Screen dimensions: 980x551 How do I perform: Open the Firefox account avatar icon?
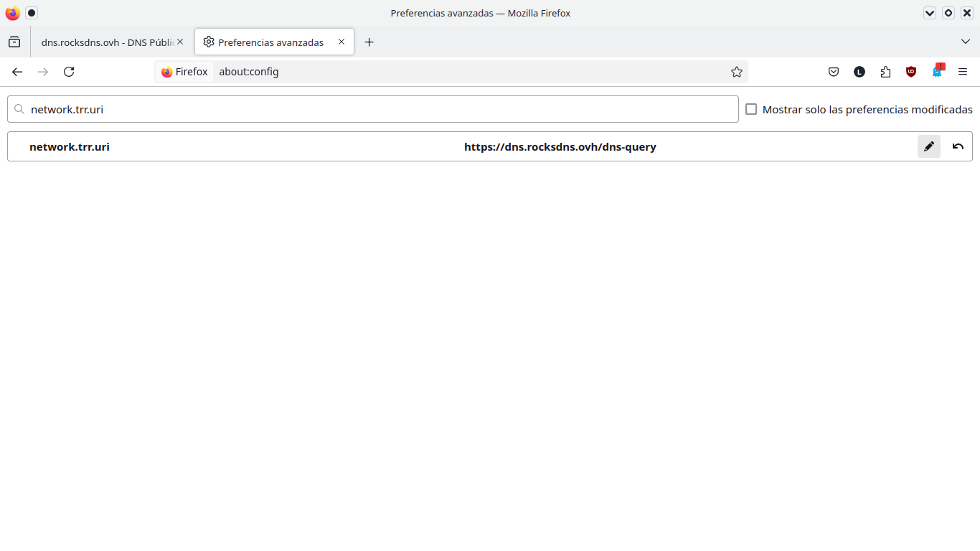pos(859,72)
